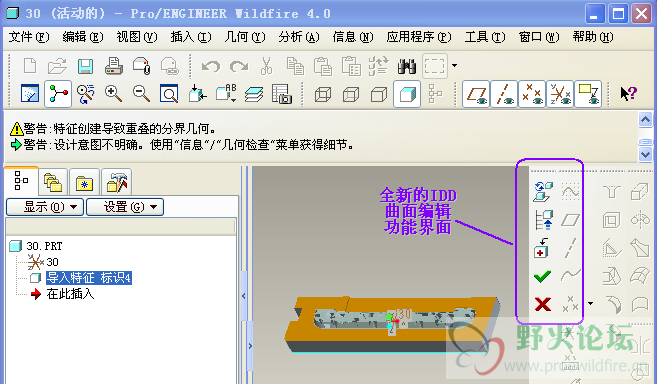Accept changes with the green checkmark
The width and height of the screenshot is (657, 384).
(x=542, y=276)
